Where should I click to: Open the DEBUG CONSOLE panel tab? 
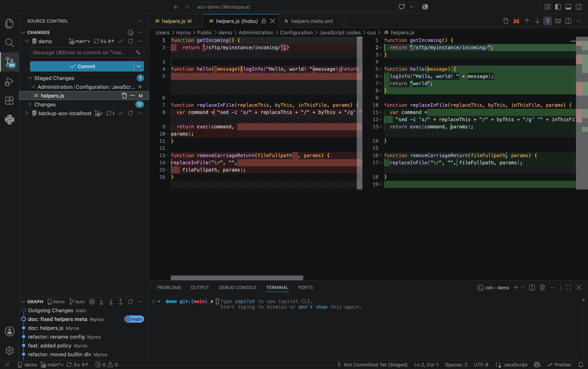click(238, 287)
